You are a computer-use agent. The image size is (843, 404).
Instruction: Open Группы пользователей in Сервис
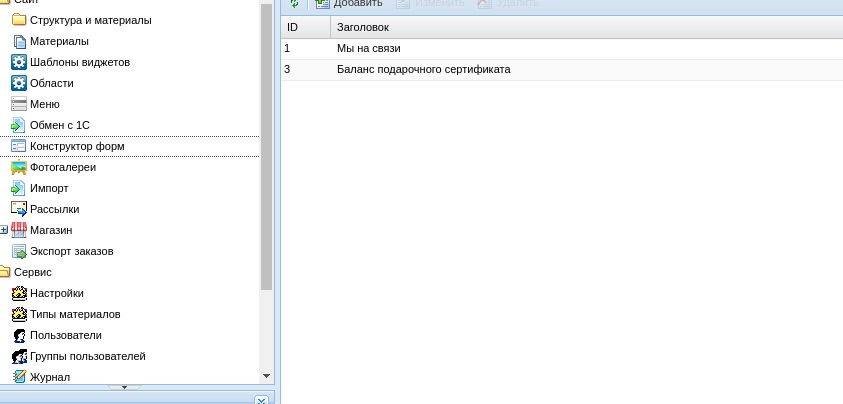coord(87,356)
